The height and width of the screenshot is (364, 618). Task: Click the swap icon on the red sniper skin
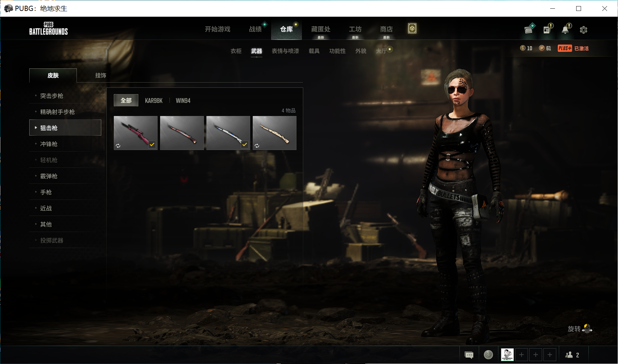coord(118,146)
